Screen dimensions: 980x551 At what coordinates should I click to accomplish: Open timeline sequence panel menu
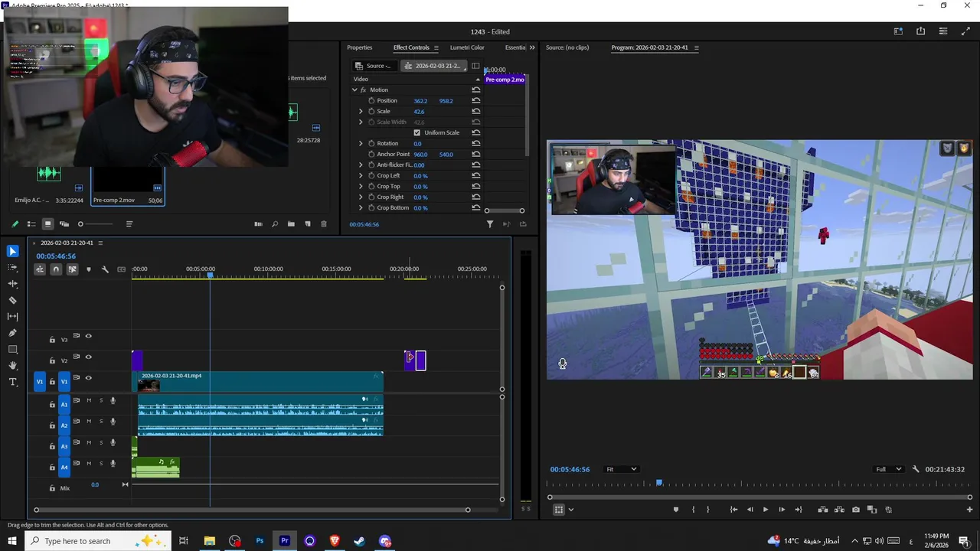[100, 243]
